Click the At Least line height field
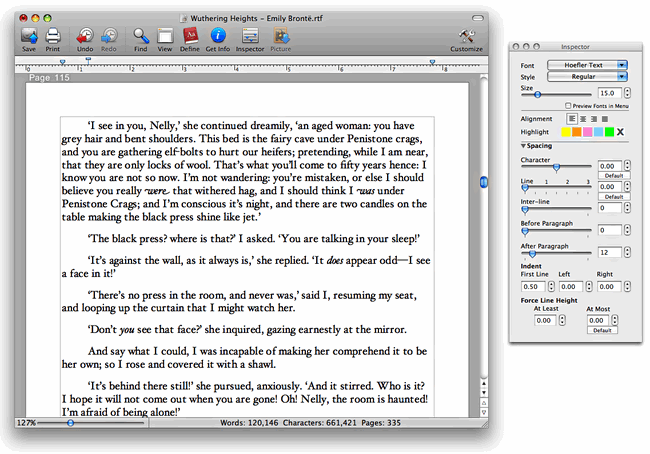 click(x=545, y=320)
